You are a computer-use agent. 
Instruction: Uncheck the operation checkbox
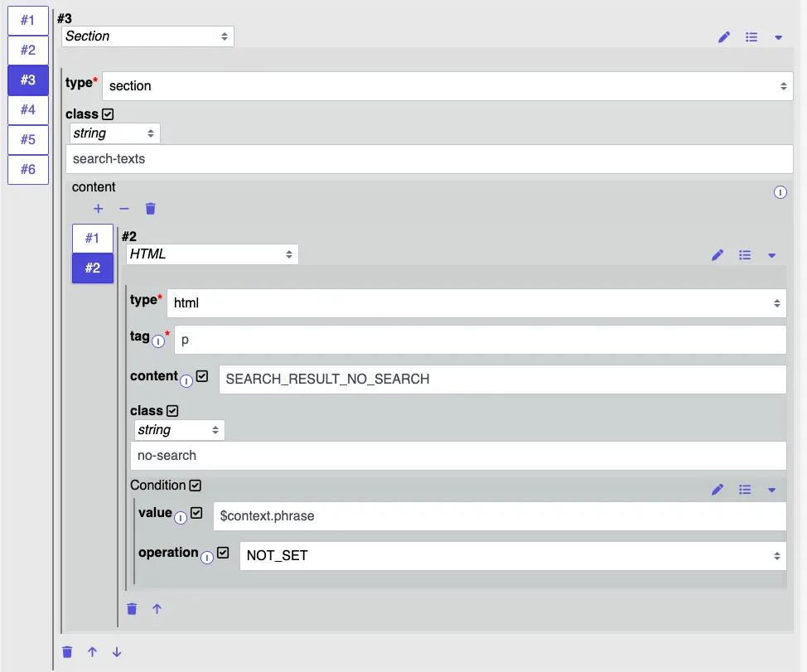tap(223, 553)
